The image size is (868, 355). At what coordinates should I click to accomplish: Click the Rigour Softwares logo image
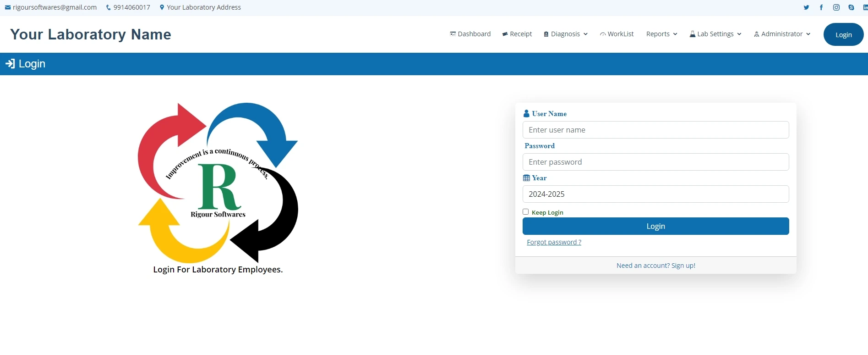coord(218,183)
